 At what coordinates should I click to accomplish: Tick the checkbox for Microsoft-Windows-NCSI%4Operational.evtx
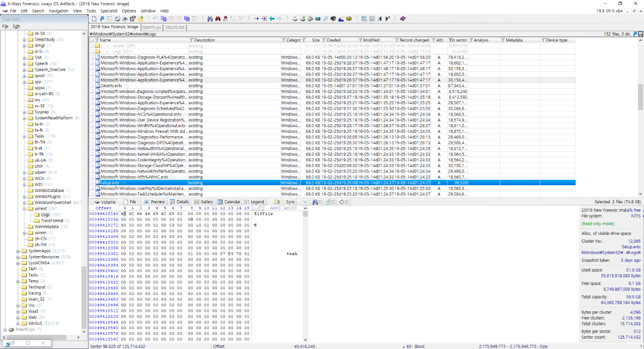tap(92, 115)
